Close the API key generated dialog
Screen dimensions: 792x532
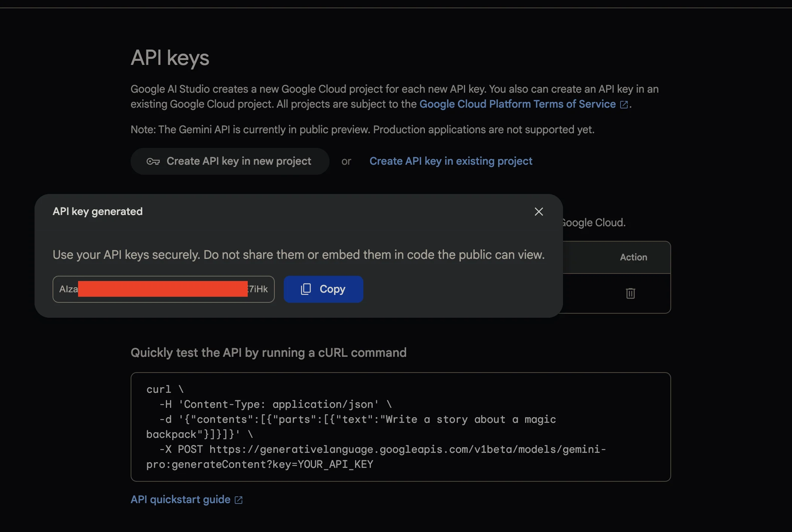point(539,212)
